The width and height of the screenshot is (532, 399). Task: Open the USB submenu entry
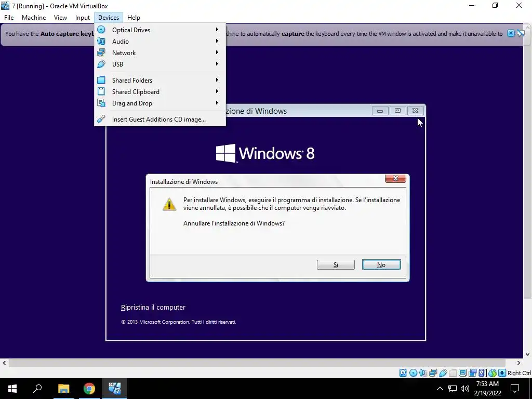(x=160, y=64)
